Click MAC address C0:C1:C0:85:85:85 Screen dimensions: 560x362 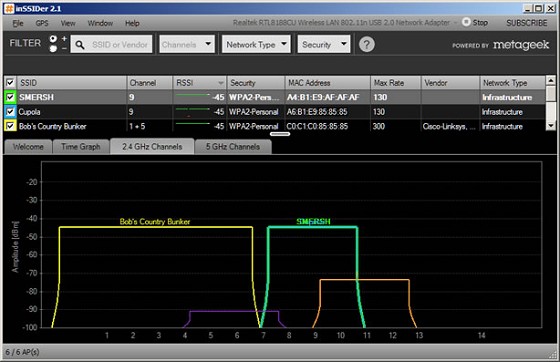coord(317,126)
